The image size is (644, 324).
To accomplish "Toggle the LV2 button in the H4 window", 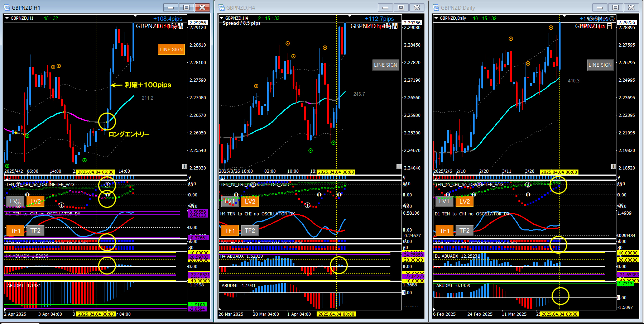I will pos(250,201).
